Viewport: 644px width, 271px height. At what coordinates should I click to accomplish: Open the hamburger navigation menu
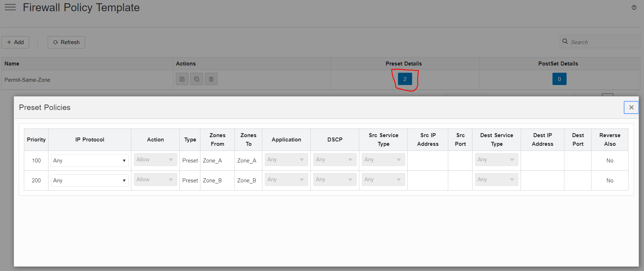pos(10,7)
